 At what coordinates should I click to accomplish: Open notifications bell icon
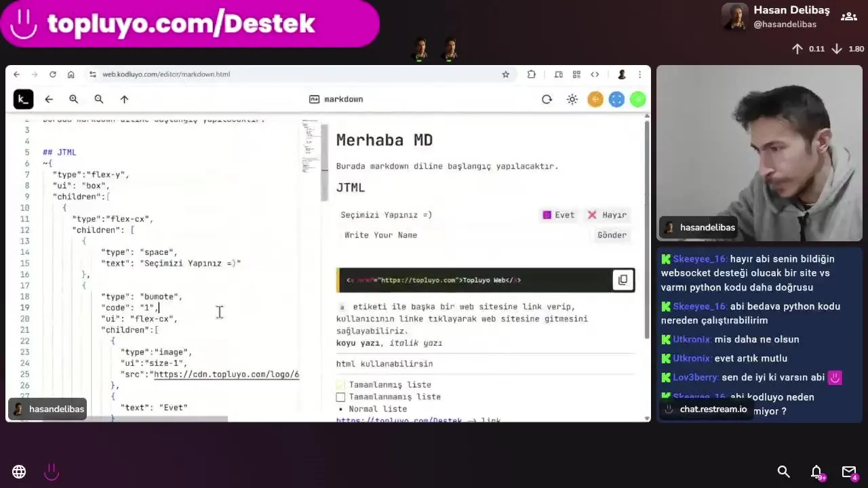tap(817, 472)
